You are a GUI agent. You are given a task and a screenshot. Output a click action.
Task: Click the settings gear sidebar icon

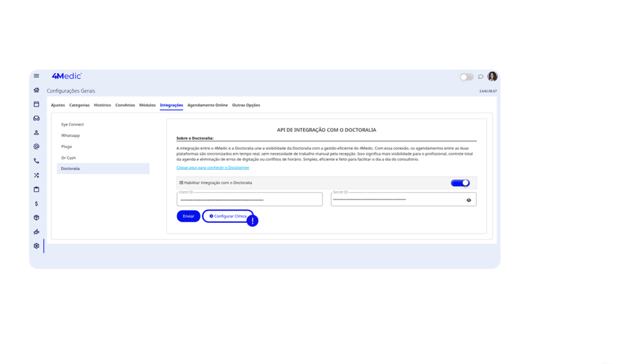[36, 246]
